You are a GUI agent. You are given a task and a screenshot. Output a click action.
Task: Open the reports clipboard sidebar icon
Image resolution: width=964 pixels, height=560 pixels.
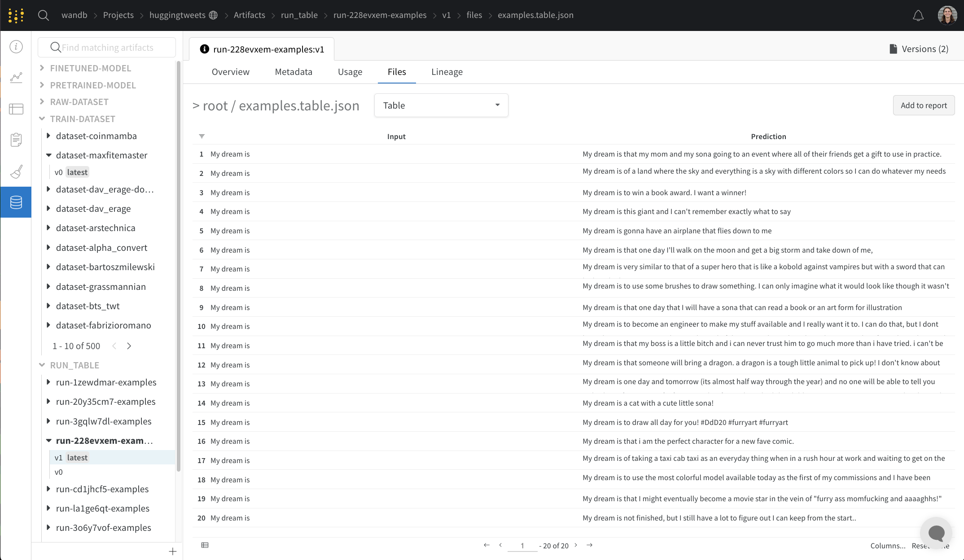click(16, 140)
